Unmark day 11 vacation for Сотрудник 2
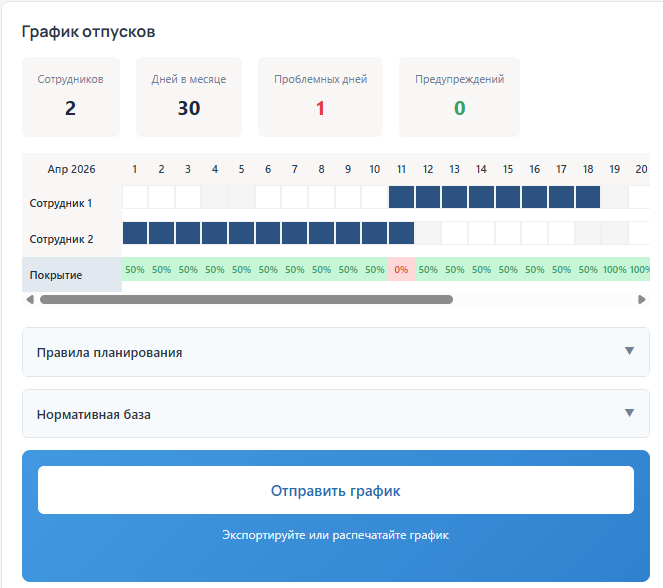The height and width of the screenshot is (588, 663). pyautogui.click(x=401, y=233)
